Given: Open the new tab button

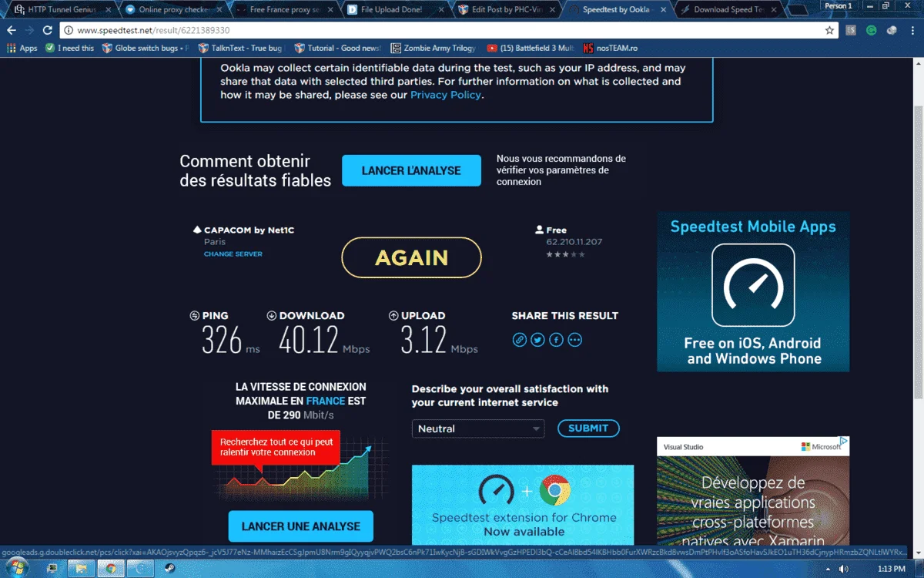Looking at the screenshot, I should coord(798,10).
